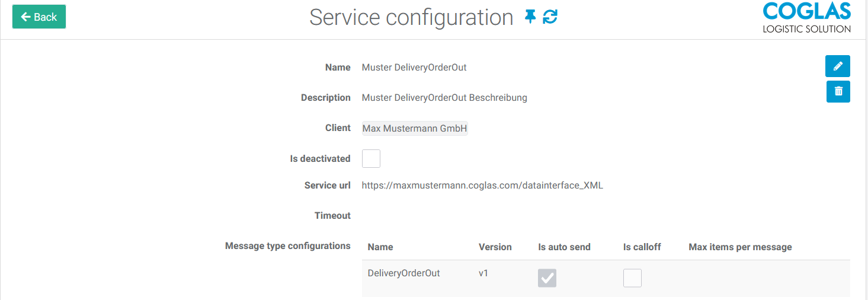The height and width of the screenshot is (300, 868).
Task: Click the pin icon beside the title
Action: point(530,17)
